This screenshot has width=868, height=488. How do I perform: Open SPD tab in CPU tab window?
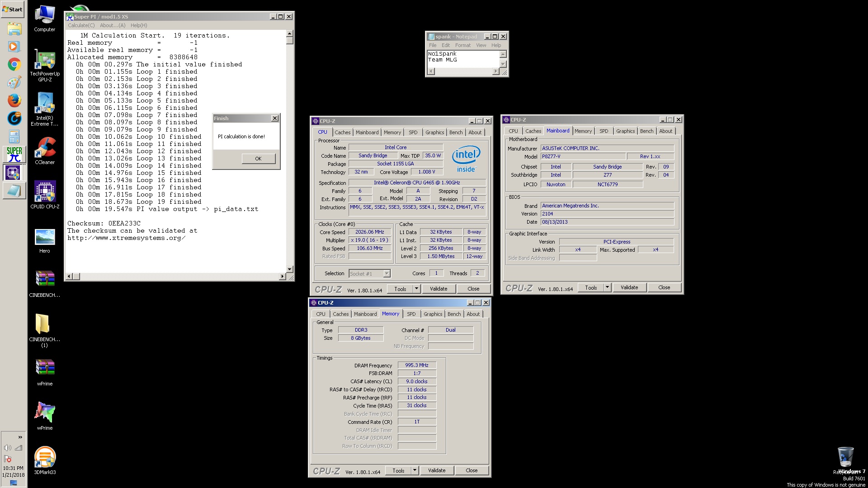click(x=413, y=132)
